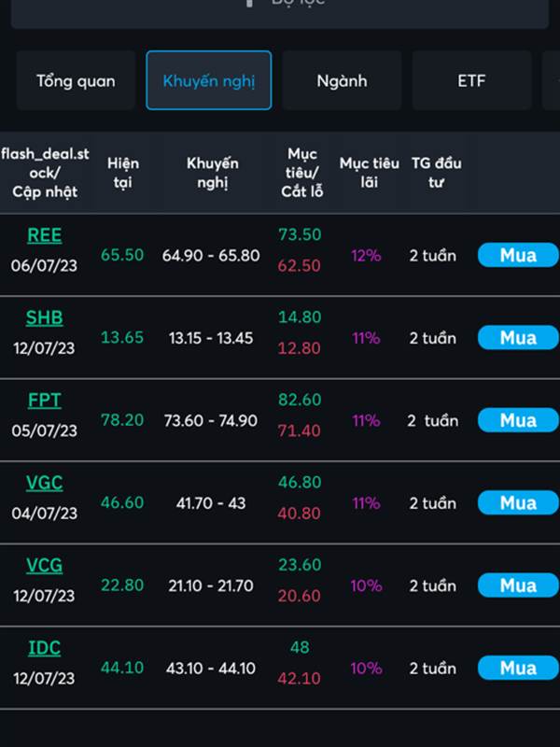This screenshot has width=560, height=747.
Task: Select SHB current price 13.65
Action: (x=122, y=337)
